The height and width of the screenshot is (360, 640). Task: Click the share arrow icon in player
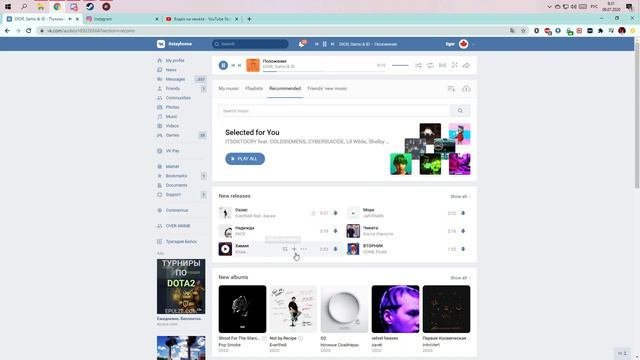pos(466,65)
